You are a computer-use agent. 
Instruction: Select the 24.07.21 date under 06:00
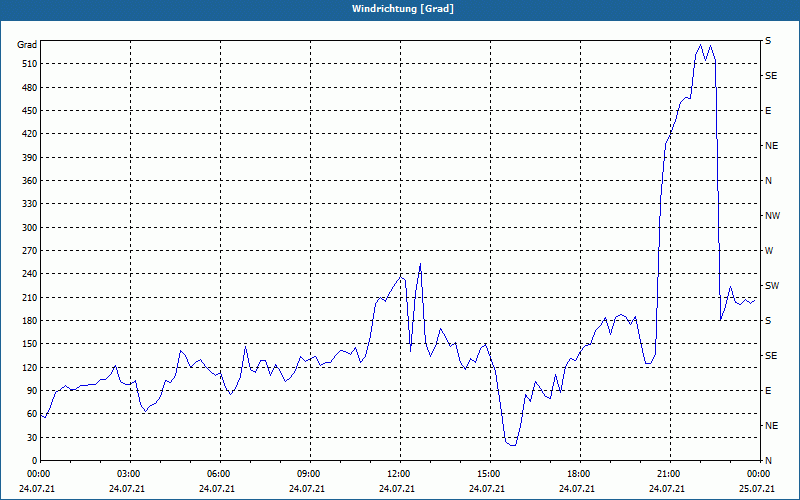[217, 489]
